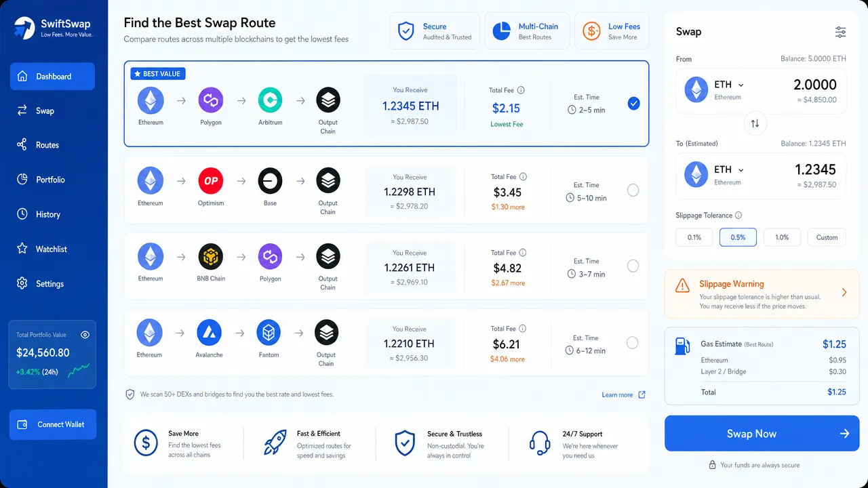Open swap settings sliders icon
This screenshot has width=868, height=488.
click(x=840, y=32)
